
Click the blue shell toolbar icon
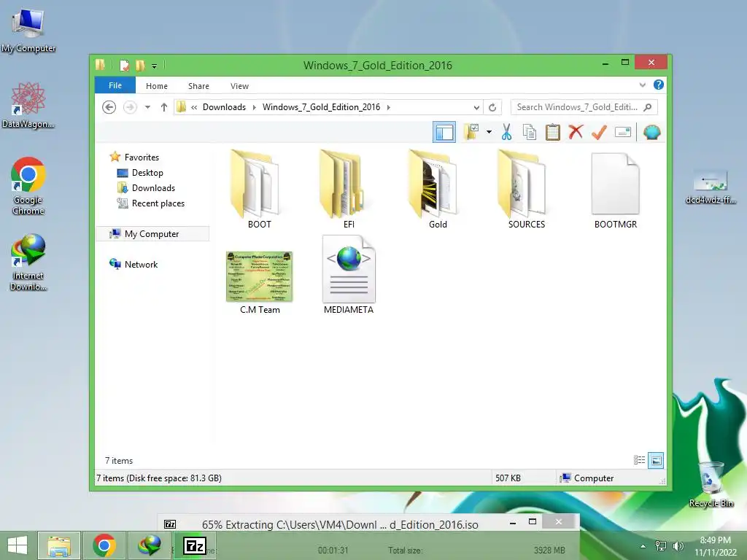pyautogui.click(x=651, y=132)
